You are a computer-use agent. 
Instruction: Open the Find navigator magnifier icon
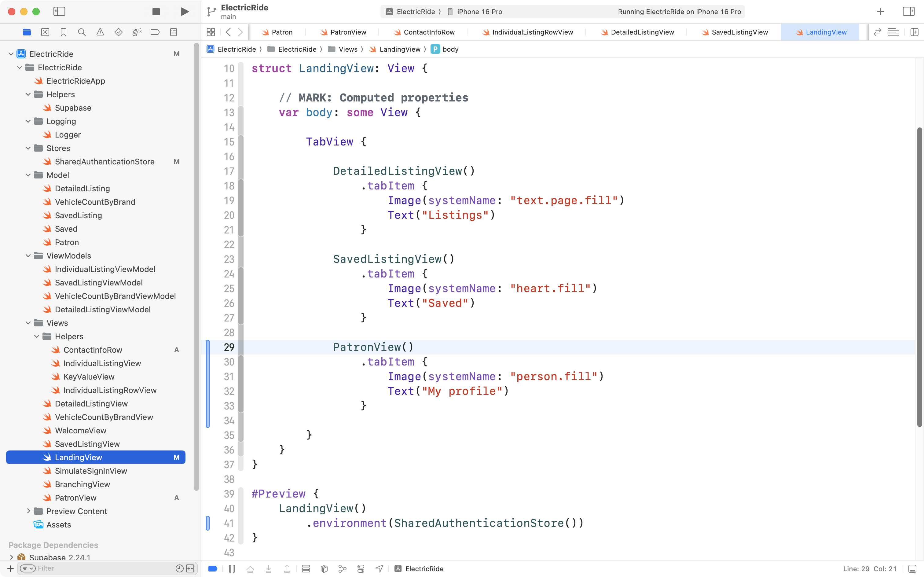(x=82, y=32)
